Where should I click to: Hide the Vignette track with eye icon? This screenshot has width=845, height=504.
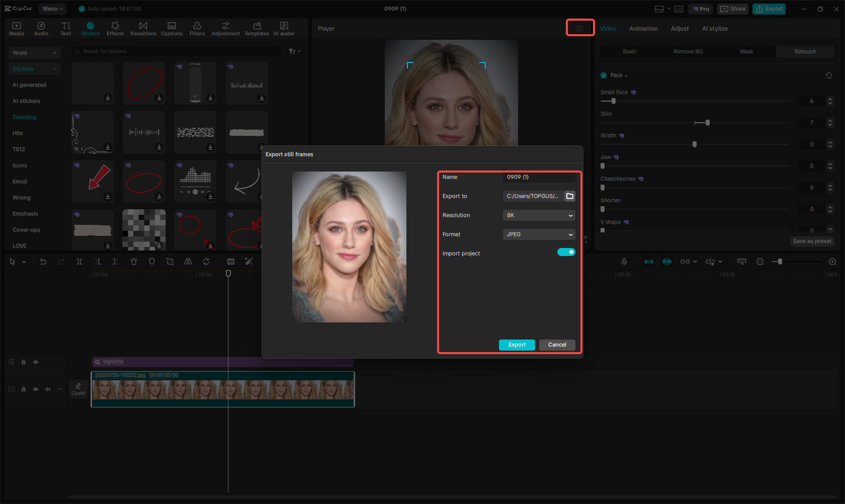pyautogui.click(x=36, y=362)
